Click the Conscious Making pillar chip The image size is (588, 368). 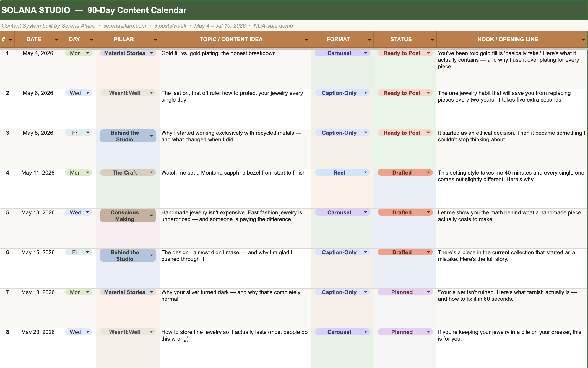[124, 216]
